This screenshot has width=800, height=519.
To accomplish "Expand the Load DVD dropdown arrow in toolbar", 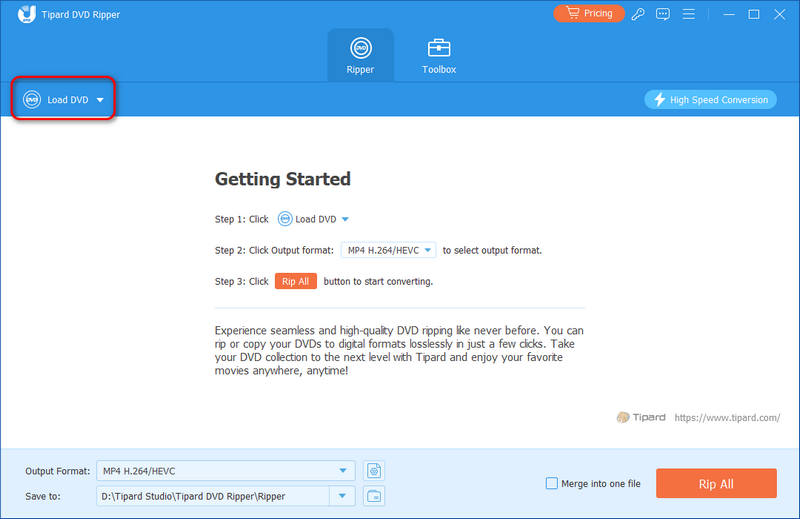I will coord(100,100).
